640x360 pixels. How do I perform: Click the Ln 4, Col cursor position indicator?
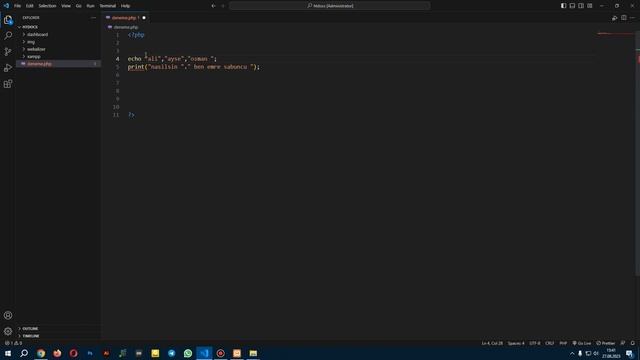(492, 343)
